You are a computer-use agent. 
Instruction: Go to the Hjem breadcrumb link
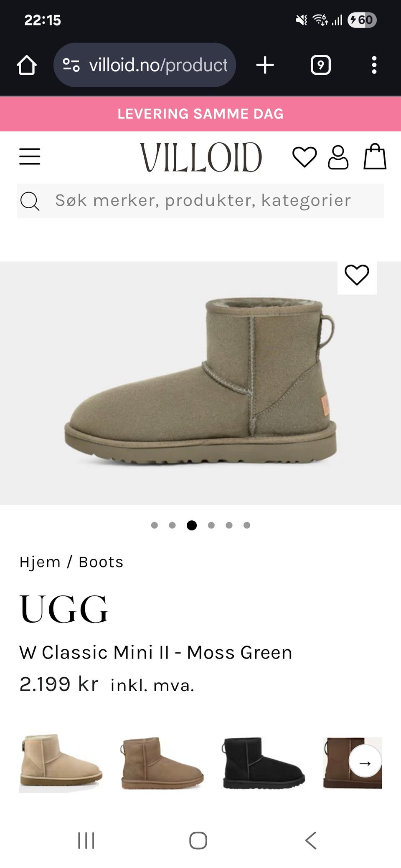click(x=40, y=562)
